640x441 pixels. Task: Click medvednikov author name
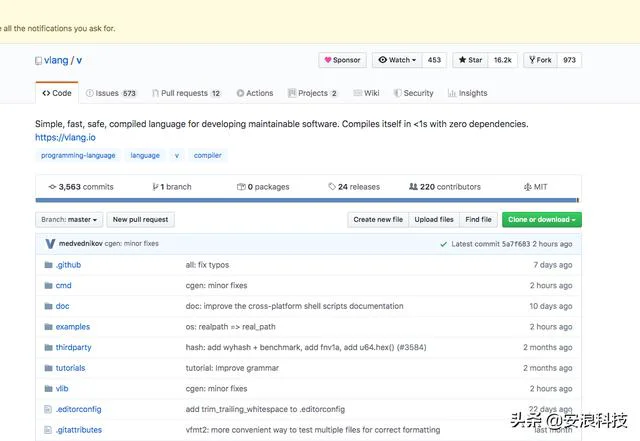coord(81,243)
